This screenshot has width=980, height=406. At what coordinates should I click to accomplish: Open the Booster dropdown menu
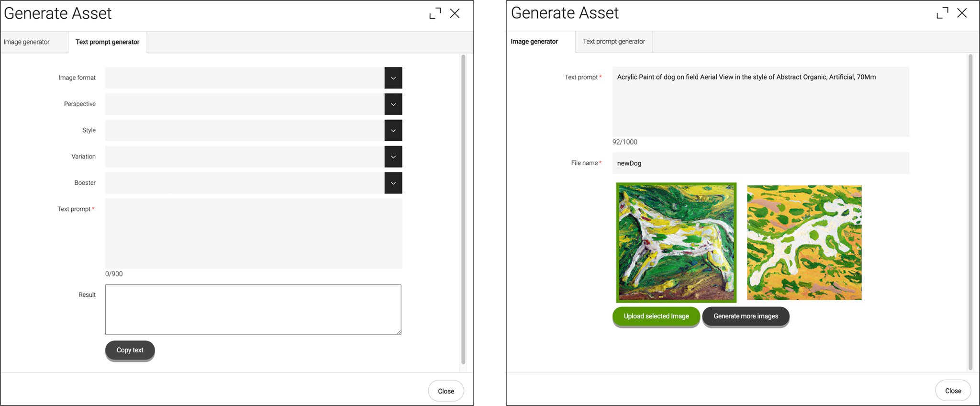click(x=393, y=183)
